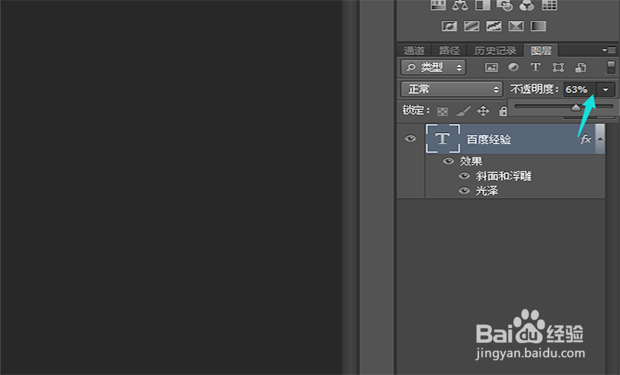
Task: Add a Threshold adjustment layer
Action: 494,26
